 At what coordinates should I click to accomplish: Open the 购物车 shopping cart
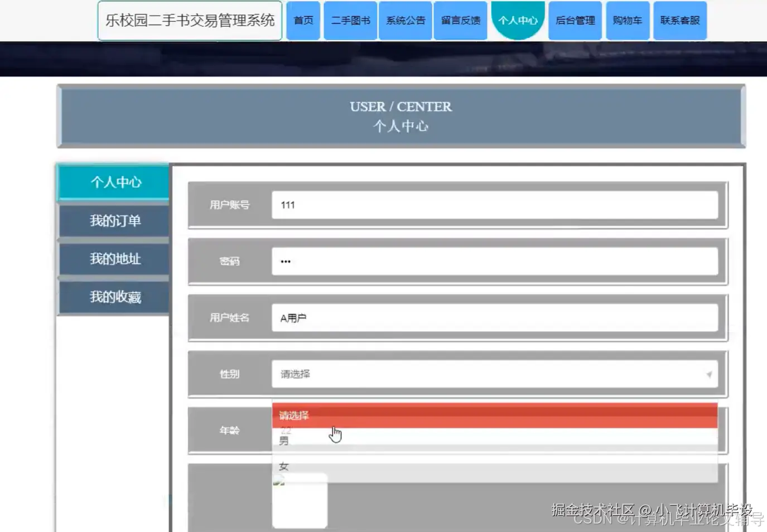[628, 20]
